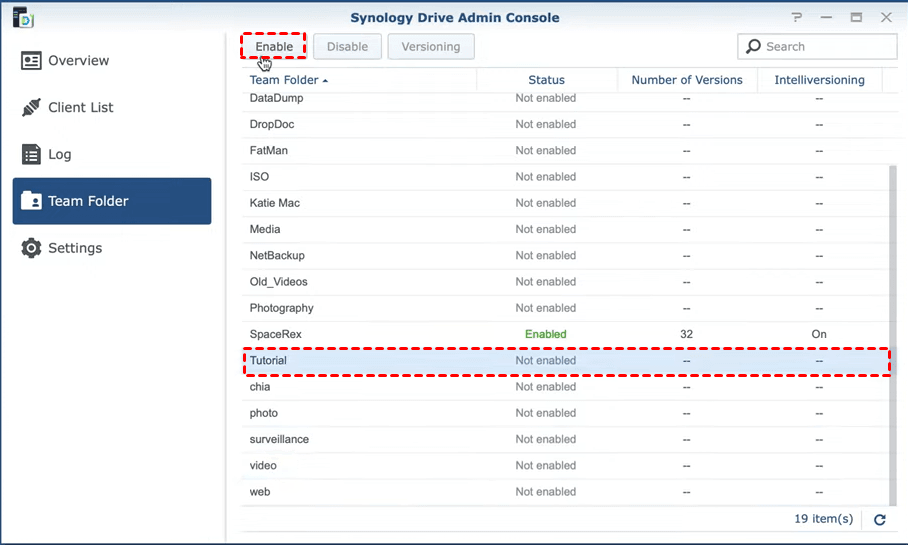Image resolution: width=908 pixels, height=545 pixels.
Task: Select the SpaceRex team folder row
Action: pyautogui.click(x=400, y=335)
